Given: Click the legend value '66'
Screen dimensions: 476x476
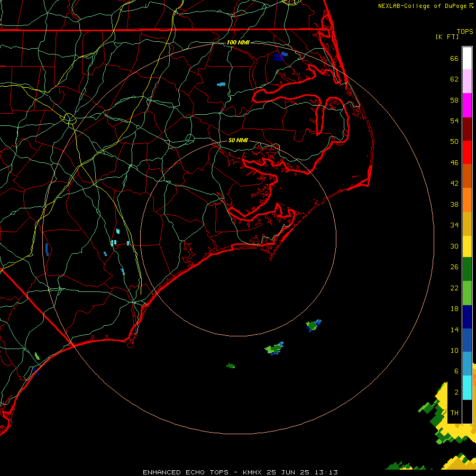Looking at the screenshot, I should [x=454, y=58].
